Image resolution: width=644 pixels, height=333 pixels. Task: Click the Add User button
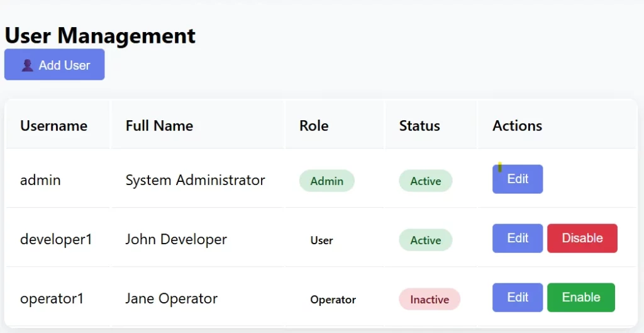coord(55,65)
